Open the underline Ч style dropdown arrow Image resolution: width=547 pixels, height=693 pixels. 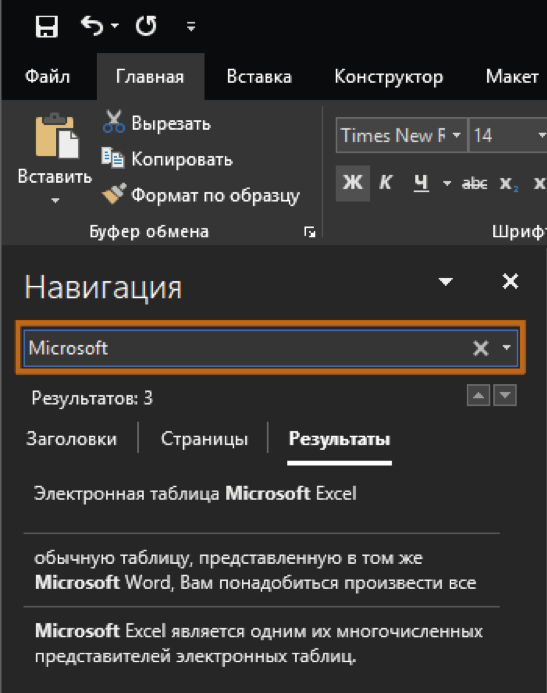[447, 183]
